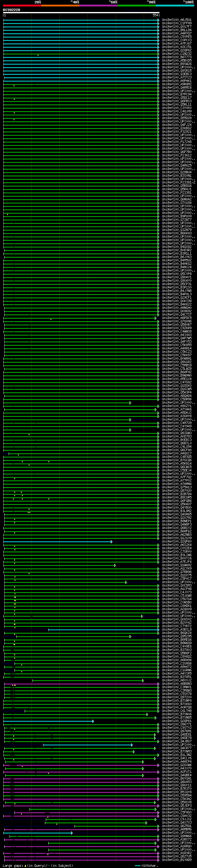The height and width of the screenshot is (868, 197).
Task: Select the UniRef100_A2FUT1 label
Action: 176,772
